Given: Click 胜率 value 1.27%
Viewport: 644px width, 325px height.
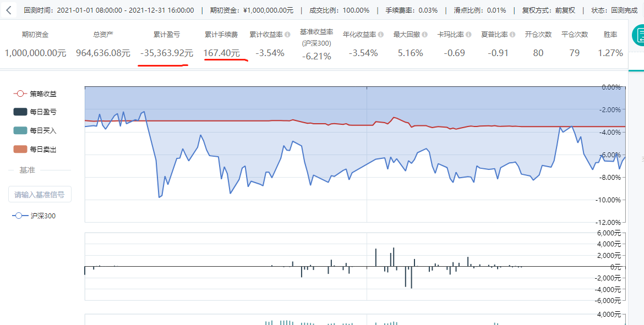Looking at the screenshot, I should pos(611,53).
